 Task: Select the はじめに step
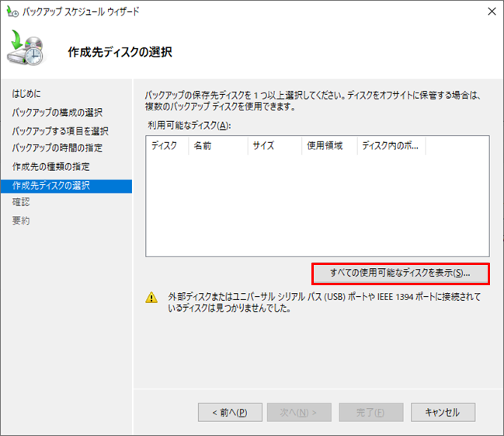coord(26,93)
